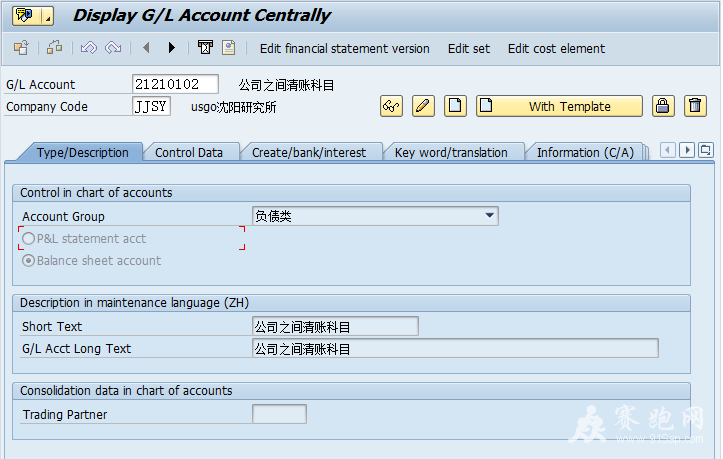Viewport: 723px width, 459px height.
Task: Click the 公司之间清账科目 text beside the account number
Action: coord(286,85)
